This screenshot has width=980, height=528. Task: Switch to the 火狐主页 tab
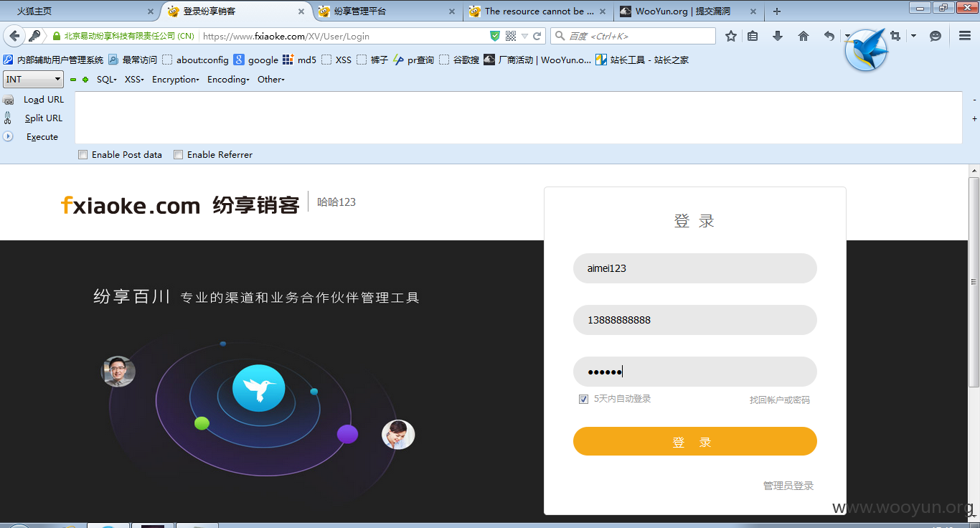point(79,11)
